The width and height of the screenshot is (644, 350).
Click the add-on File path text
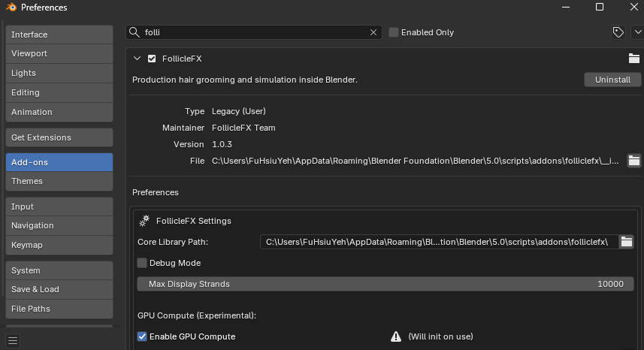[x=416, y=161]
